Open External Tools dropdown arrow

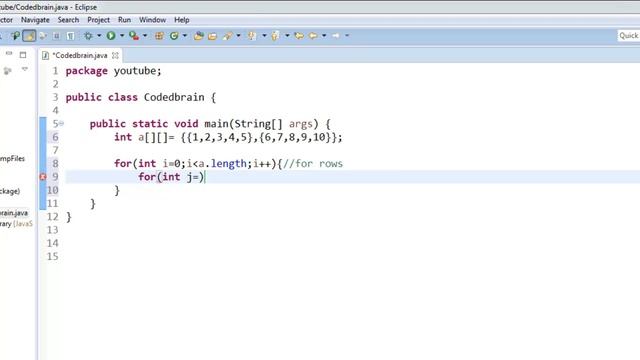pos(145,36)
